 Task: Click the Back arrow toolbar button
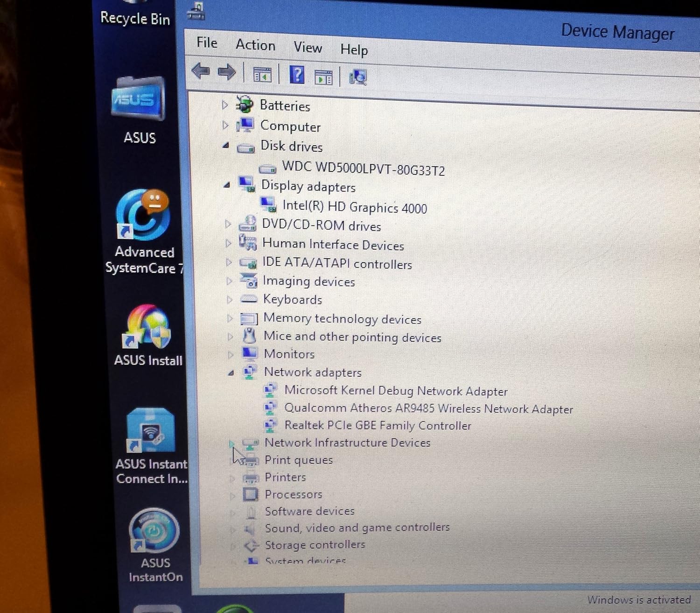pos(201,71)
